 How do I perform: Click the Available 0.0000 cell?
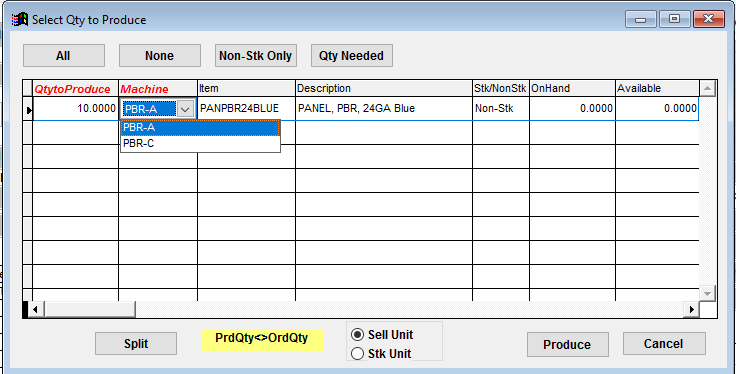click(657, 109)
